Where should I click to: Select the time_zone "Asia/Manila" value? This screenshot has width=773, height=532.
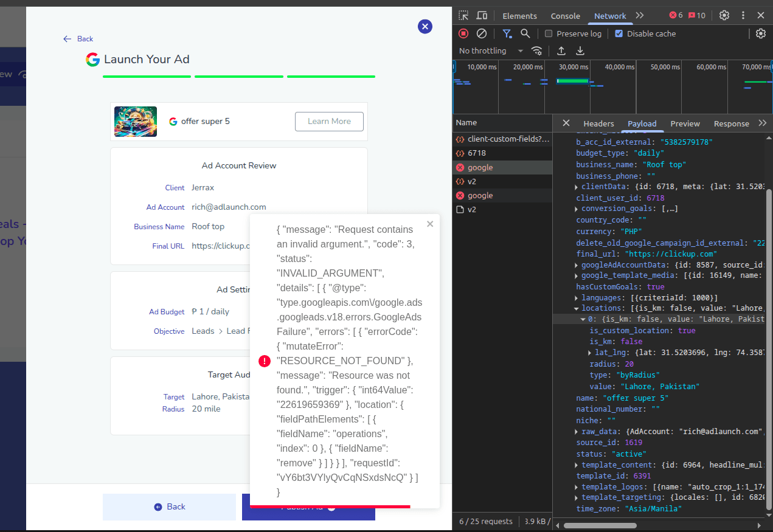tap(653, 509)
